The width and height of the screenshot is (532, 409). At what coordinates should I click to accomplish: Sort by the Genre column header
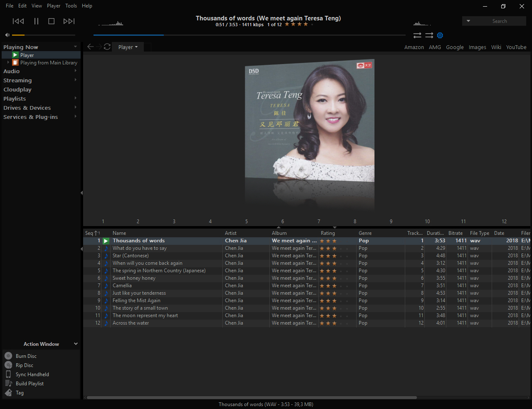click(x=365, y=233)
